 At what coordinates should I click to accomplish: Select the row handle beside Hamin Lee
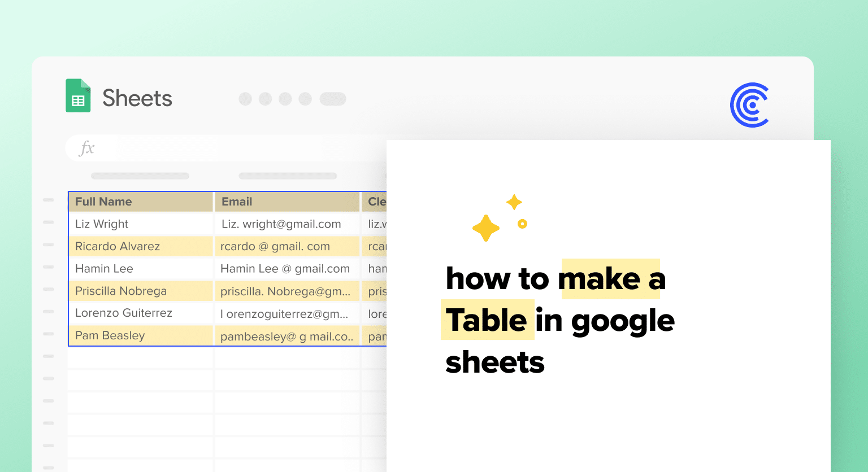[x=49, y=267]
